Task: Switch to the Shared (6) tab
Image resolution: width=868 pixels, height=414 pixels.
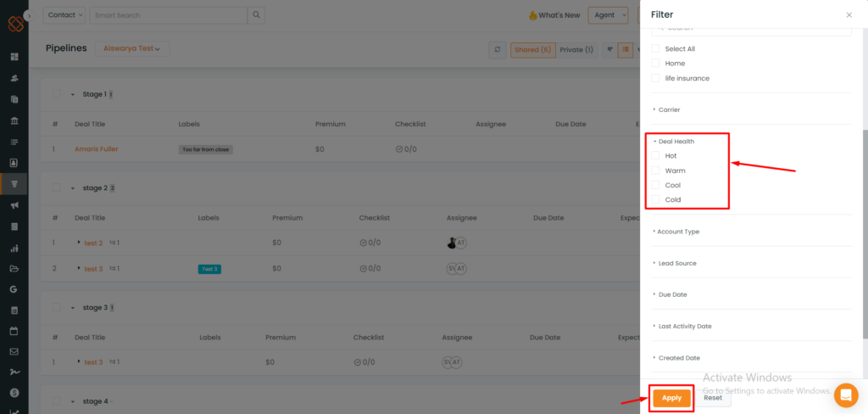Action: (533, 50)
